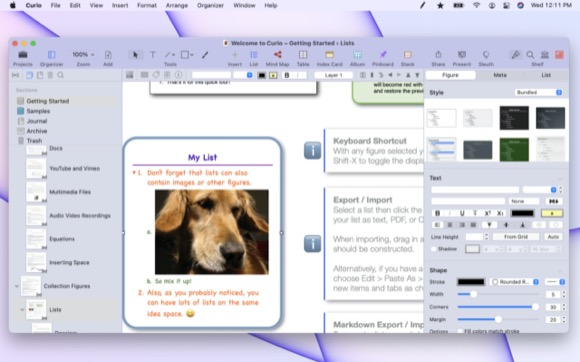Toggle Underline in the Text inspector
Viewport: 580px width, 362px height.
462,213
